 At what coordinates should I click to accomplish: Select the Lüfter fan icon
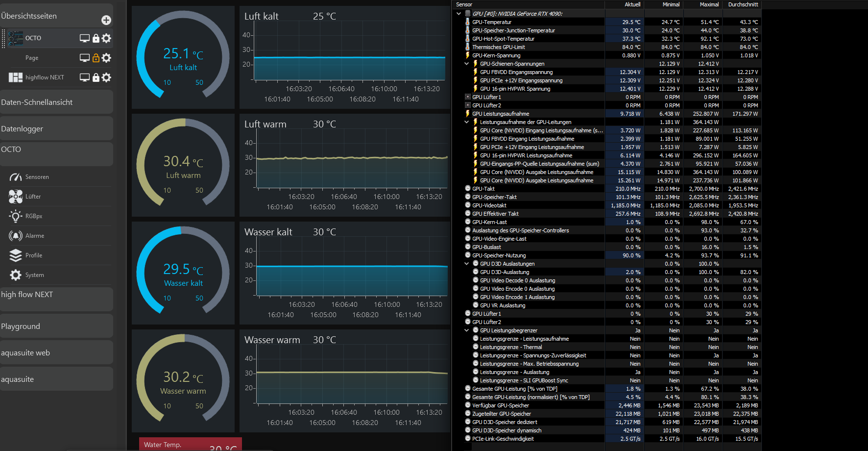point(16,196)
